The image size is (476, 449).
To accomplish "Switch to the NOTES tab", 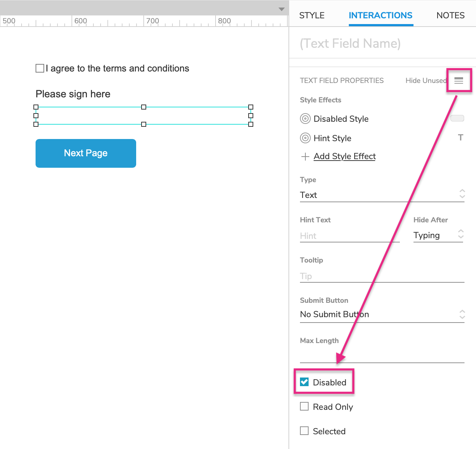I will click(x=450, y=15).
